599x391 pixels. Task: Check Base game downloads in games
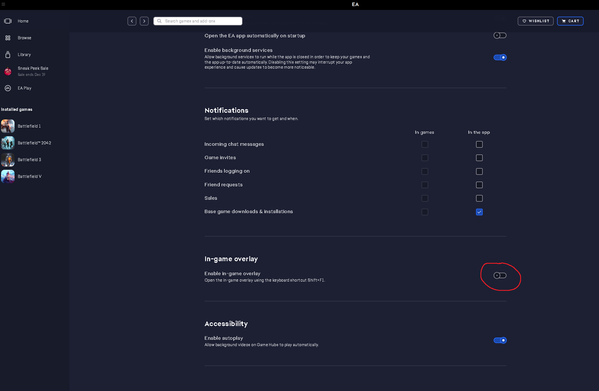pos(424,212)
